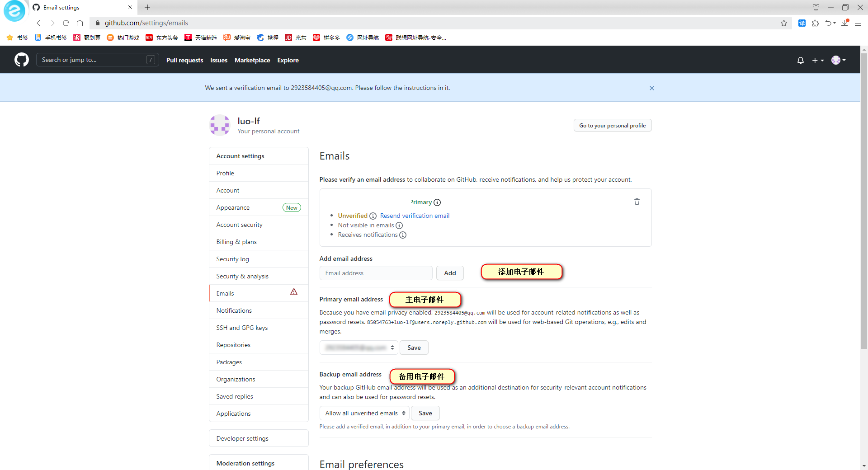Focus the Search or jump to field

coord(97,60)
